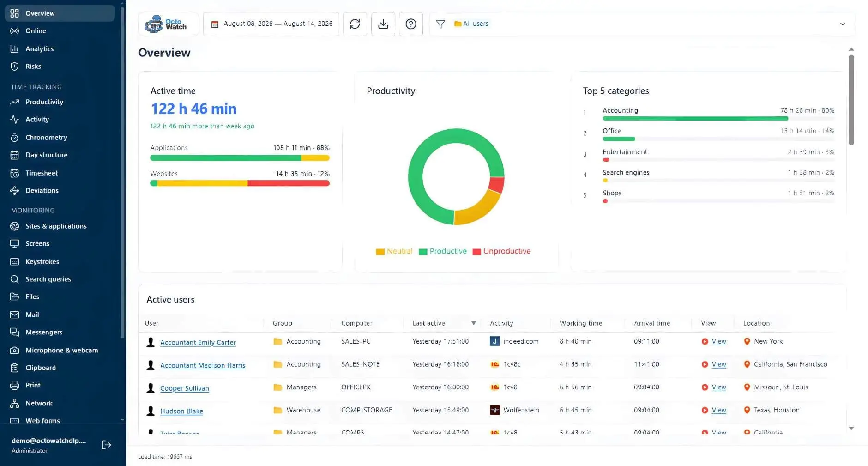This screenshot has height=466, width=868.
Task: Click the Clipboard icon in sidebar
Action: (x=15, y=368)
